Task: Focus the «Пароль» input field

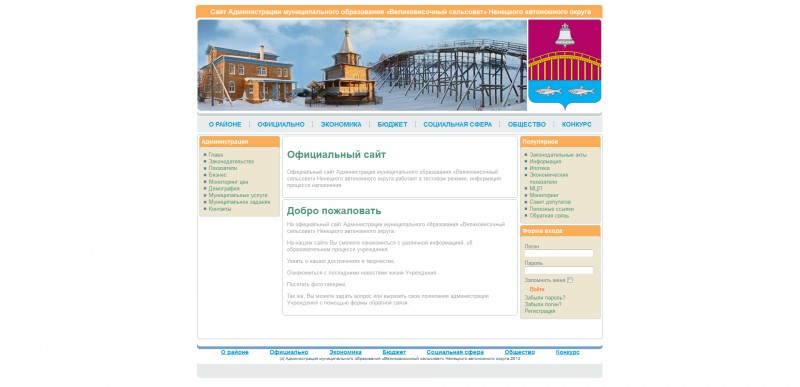Action: point(559,271)
